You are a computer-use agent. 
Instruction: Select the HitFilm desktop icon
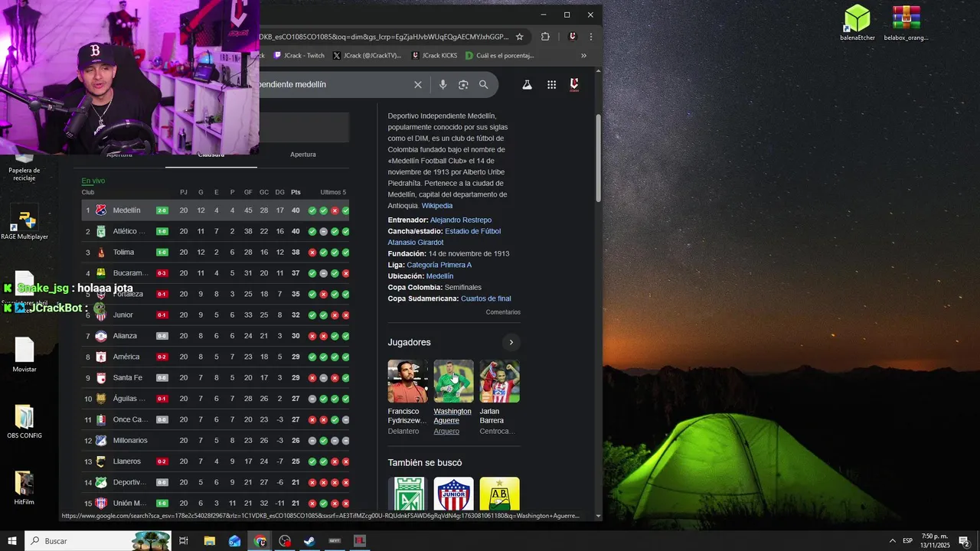(24, 488)
